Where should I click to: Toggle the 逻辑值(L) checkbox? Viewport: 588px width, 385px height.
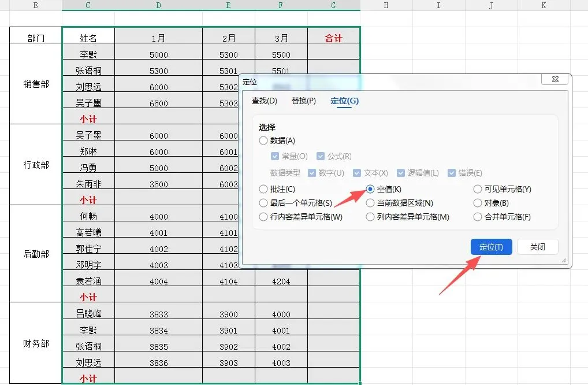tap(418, 173)
